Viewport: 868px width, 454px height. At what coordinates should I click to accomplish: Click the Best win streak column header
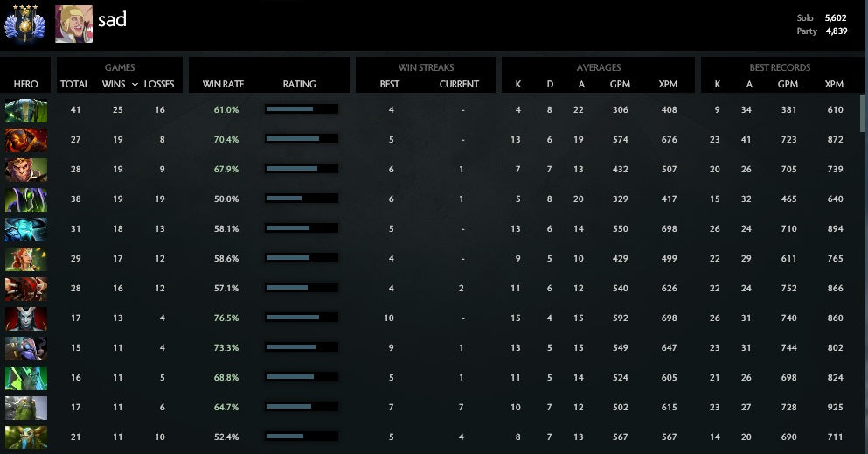[x=389, y=85]
